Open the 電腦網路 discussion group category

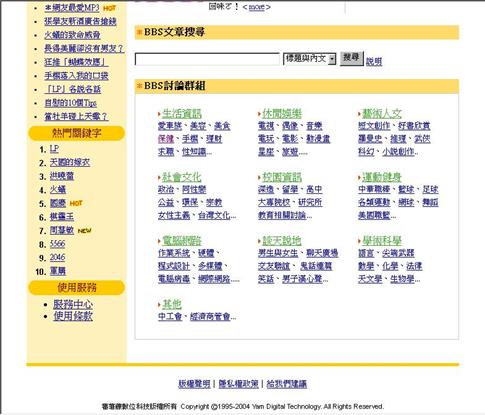pyautogui.click(x=182, y=240)
